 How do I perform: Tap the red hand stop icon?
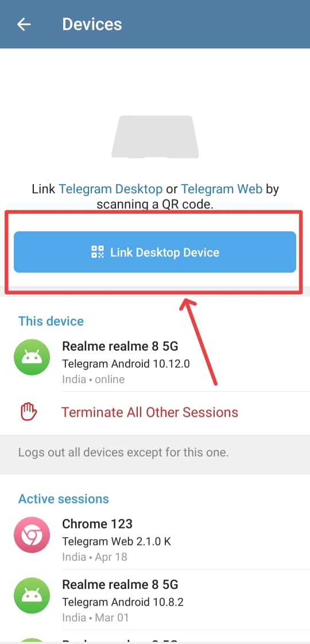click(x=29, y=412)
